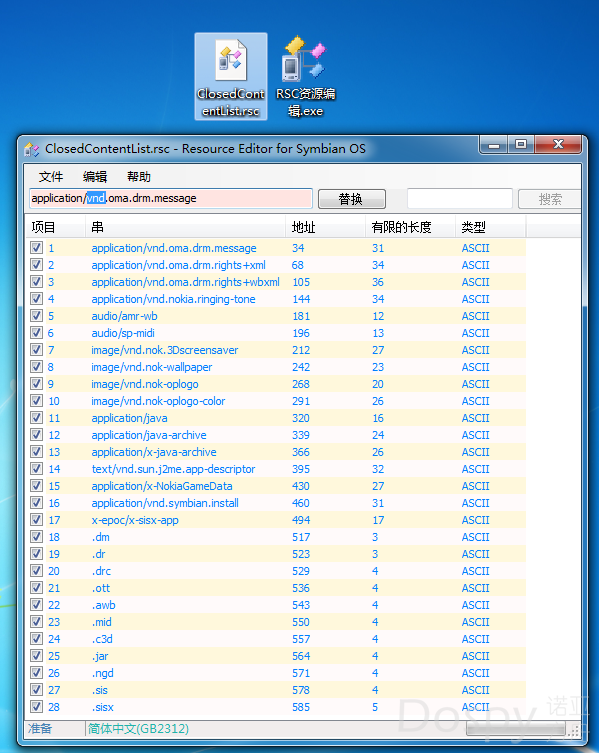This screenshot has width=599, height=753.
Task: Select the RSC资源编辑.exe desktop icon
Action: click(306, 77)
